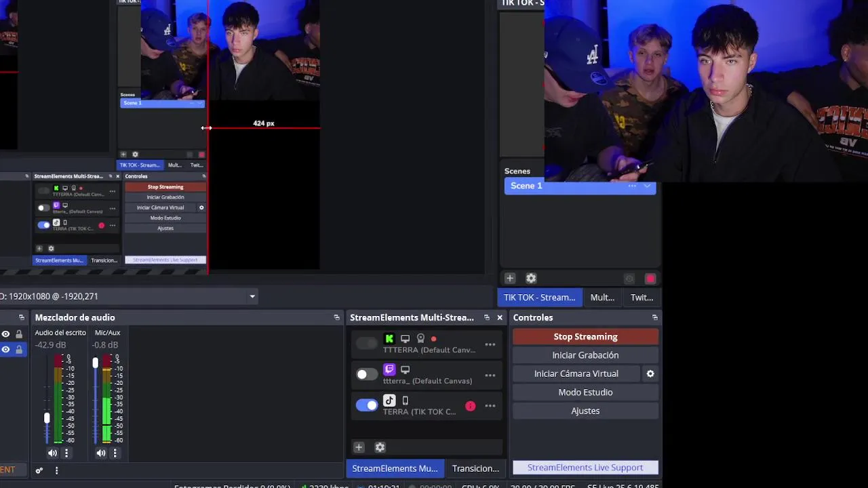The height and width of the screenshot is (488, 868).
Task: Open Ajustes settings button
Action: [x=585, y=411]
